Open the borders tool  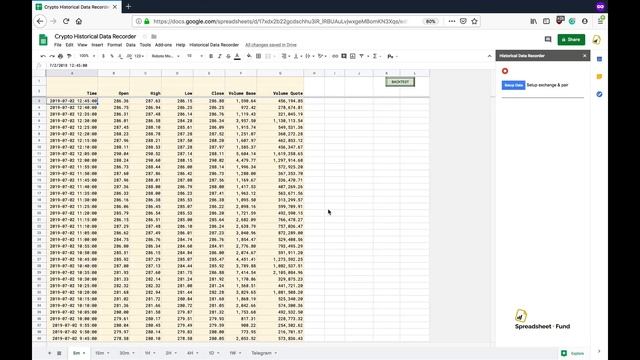point(258,56)
